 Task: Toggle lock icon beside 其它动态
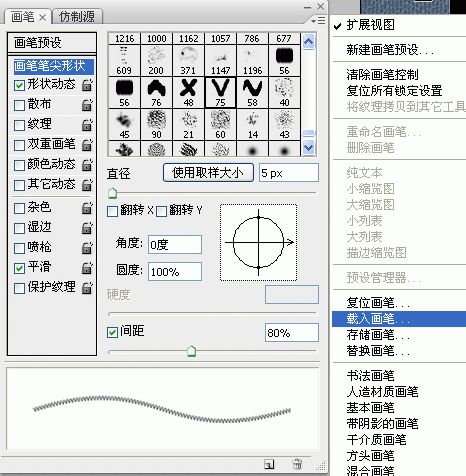click(87, 185)
